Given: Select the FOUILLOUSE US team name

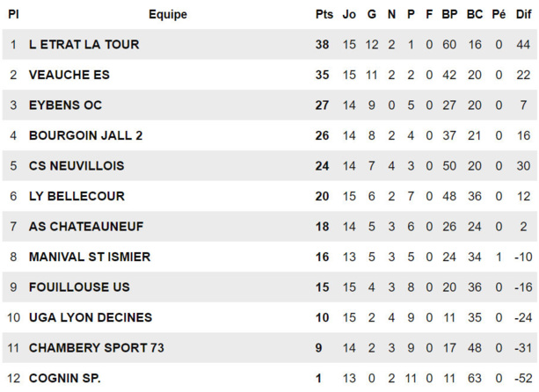Looking at the screenshot, I should click(x=79, y=287).
